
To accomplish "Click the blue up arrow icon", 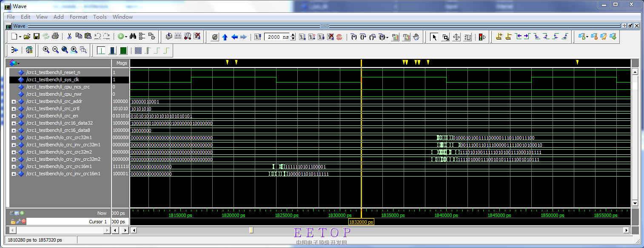I will point(225,37).
